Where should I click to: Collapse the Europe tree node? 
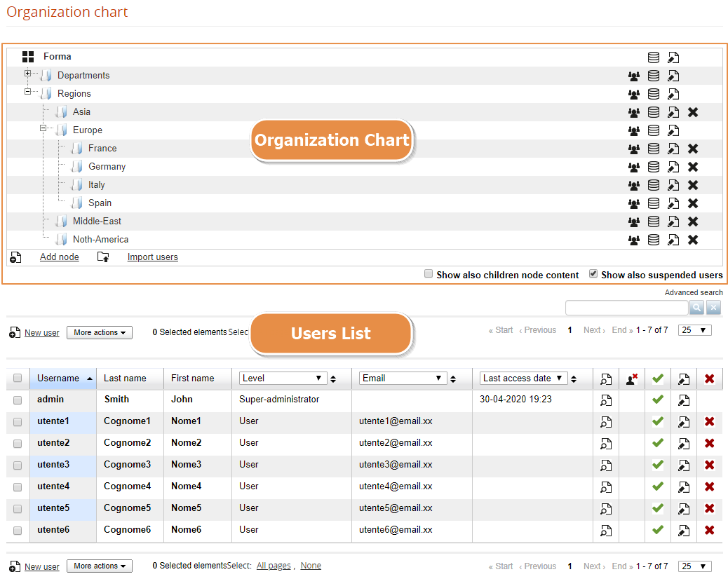pyautogui.click(x=43, y=128)
